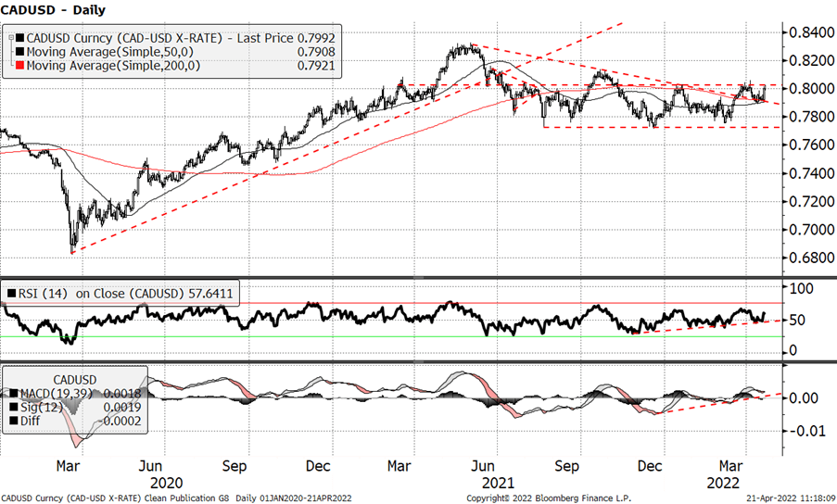Viewport: 837px width, 504px height.
Task: Click the 2020 year label on time axis
Action: 167,484
